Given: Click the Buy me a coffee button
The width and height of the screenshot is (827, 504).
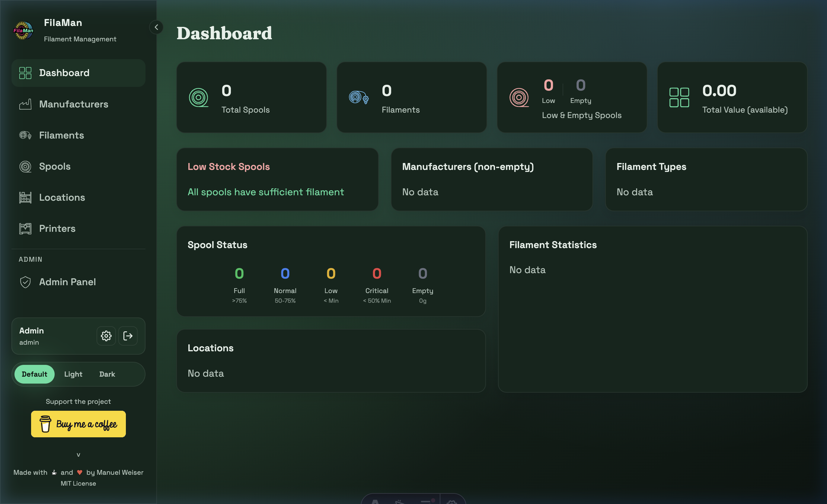Looking at the screenshot, I should tap(78, 424).
